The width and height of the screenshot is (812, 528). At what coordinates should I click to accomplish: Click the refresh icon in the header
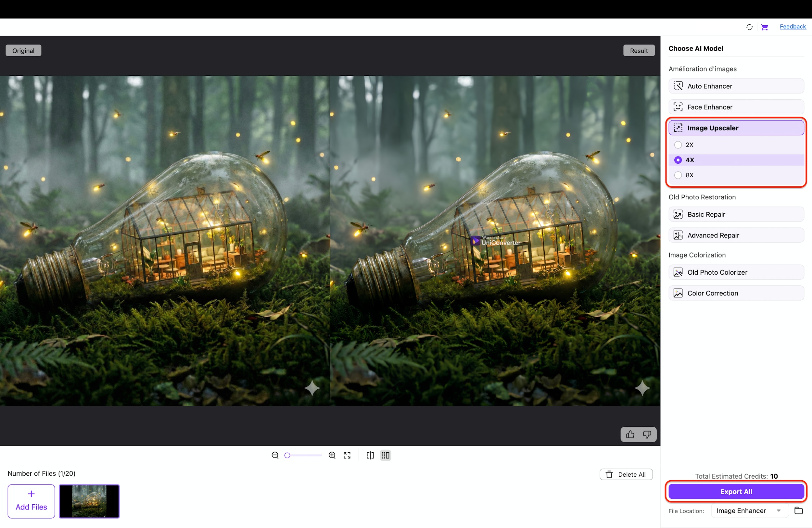point(749,27)
